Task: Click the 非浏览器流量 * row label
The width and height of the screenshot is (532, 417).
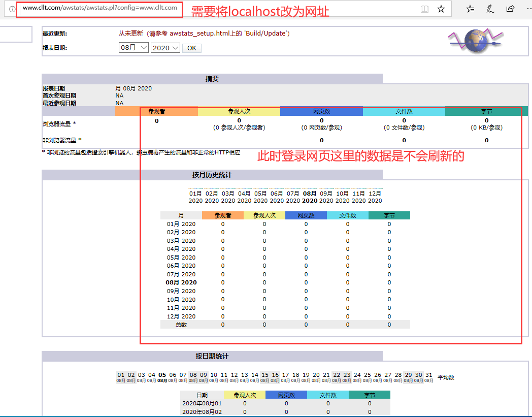Action: 62,140
